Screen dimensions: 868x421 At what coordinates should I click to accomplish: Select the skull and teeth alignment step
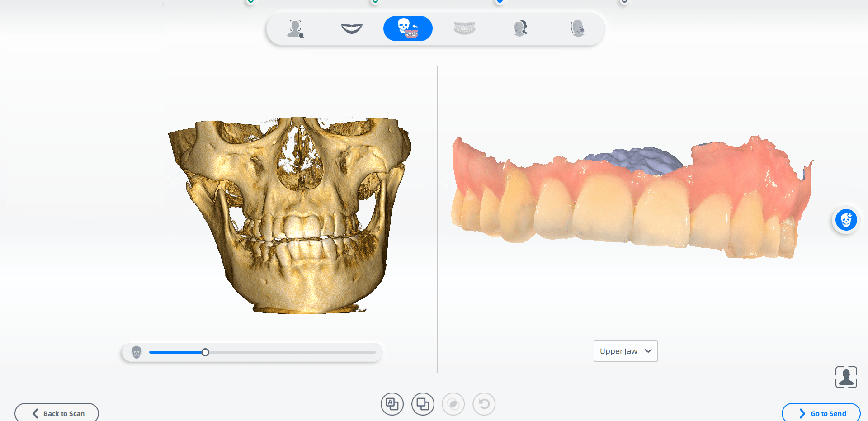(408, 28)
